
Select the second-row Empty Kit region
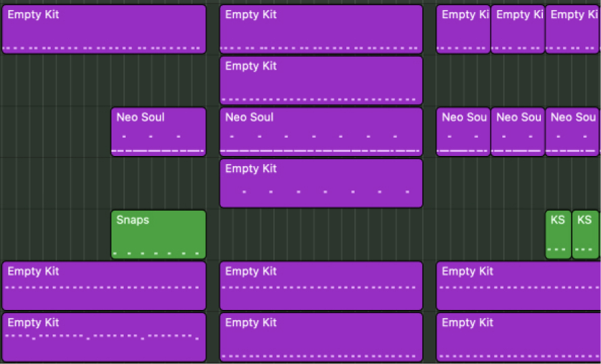tap(321, 80)
